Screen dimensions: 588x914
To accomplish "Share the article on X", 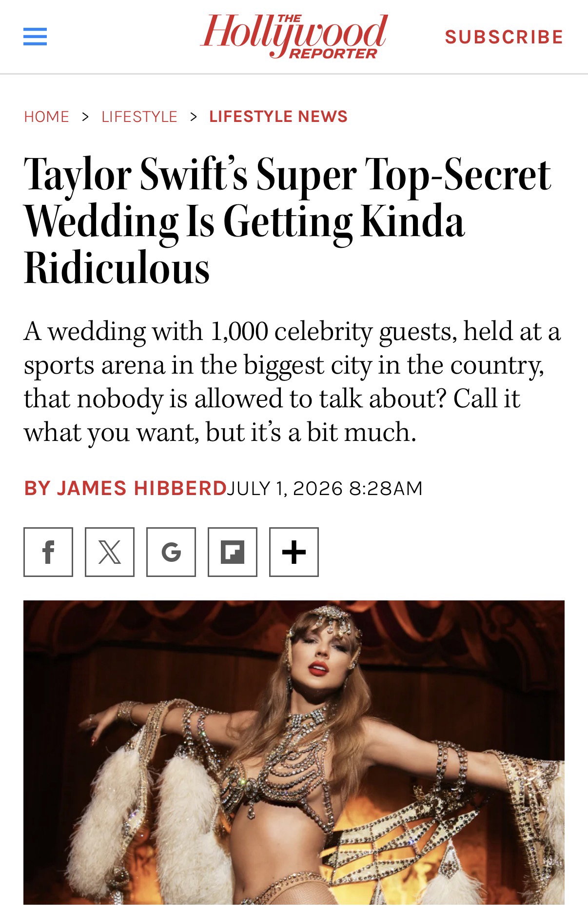I will point(110,552).
